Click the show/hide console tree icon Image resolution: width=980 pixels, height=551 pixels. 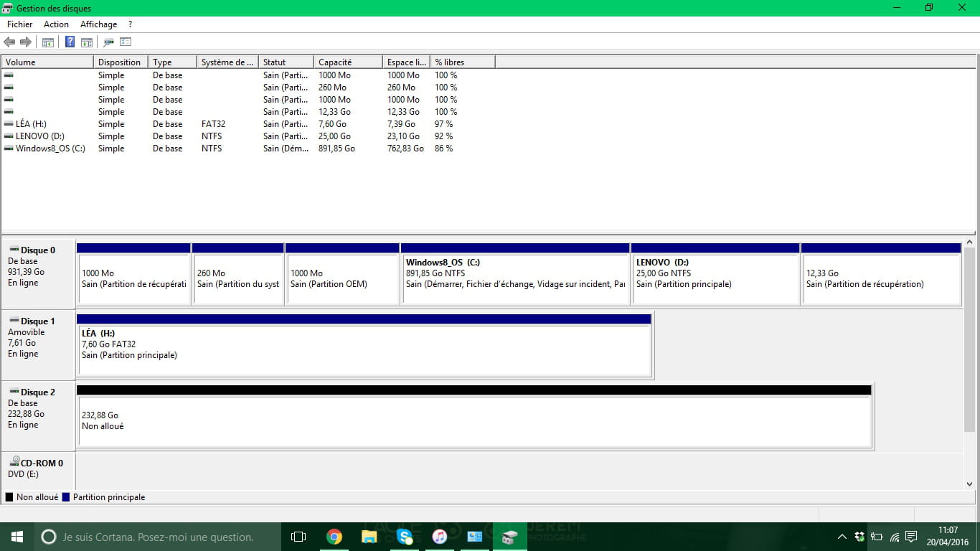click(48, 42)
